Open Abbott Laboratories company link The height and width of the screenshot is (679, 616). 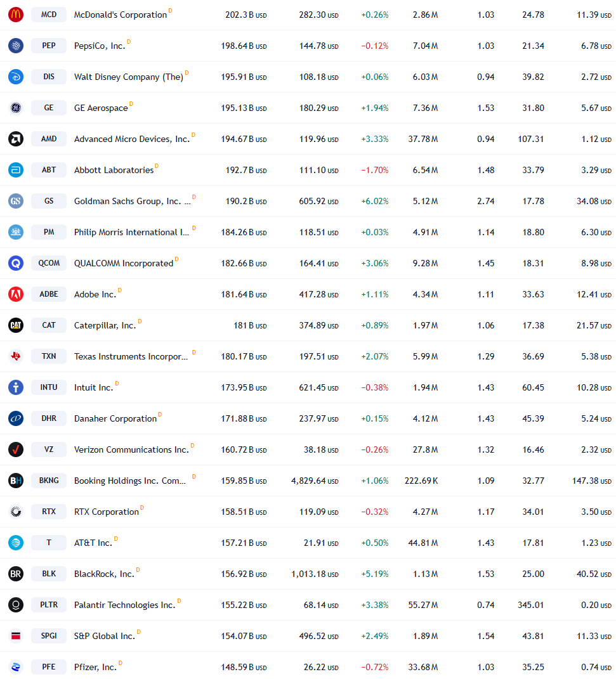pos(114,170)
